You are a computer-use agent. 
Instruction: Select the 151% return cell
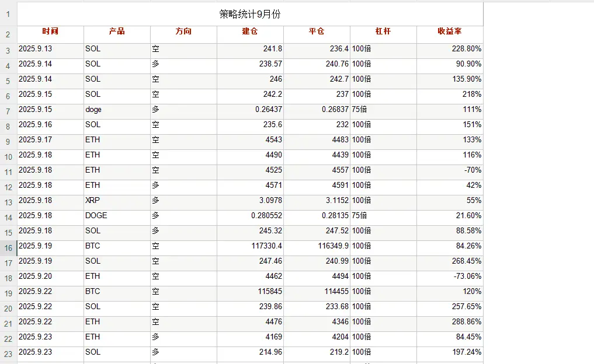(450, 127)
